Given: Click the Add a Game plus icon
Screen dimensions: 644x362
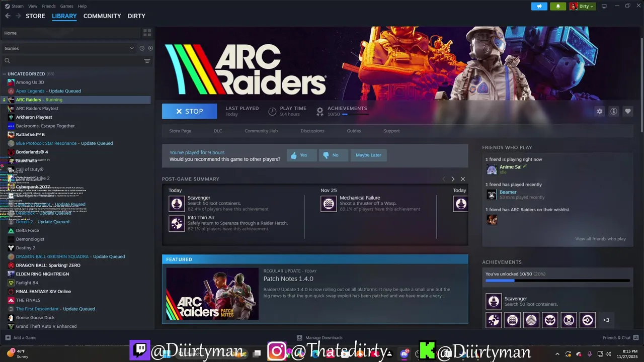Looking at the screenshot, I should 8,338.
